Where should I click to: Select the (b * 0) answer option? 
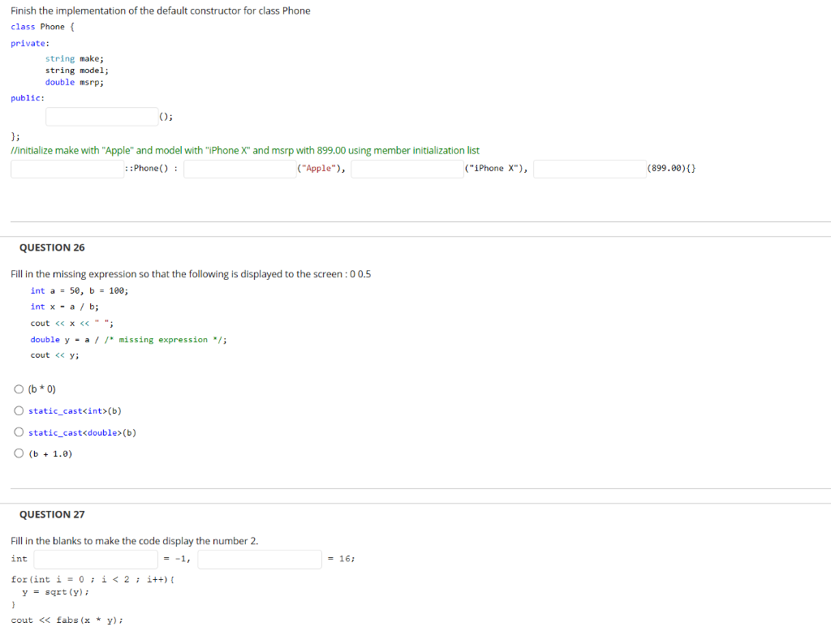[19, 389]
